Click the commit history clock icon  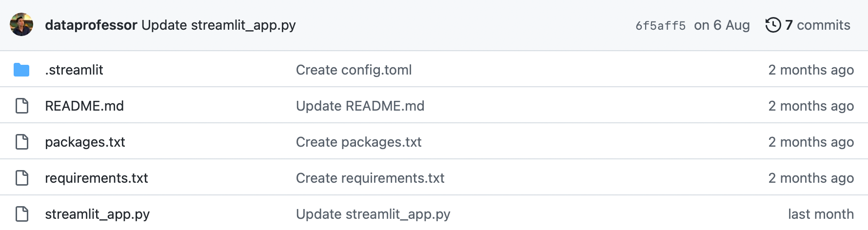click(x=773, y=25)
